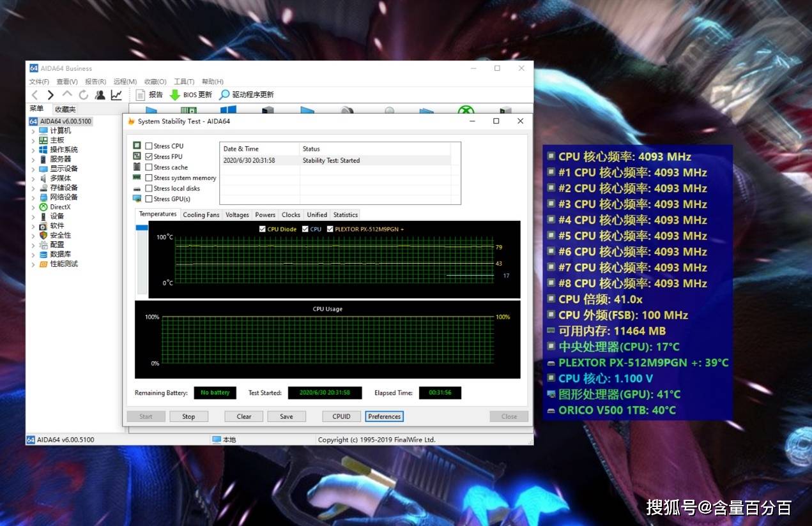Expand the 网络设备 tree node

[x=33, y=197]
